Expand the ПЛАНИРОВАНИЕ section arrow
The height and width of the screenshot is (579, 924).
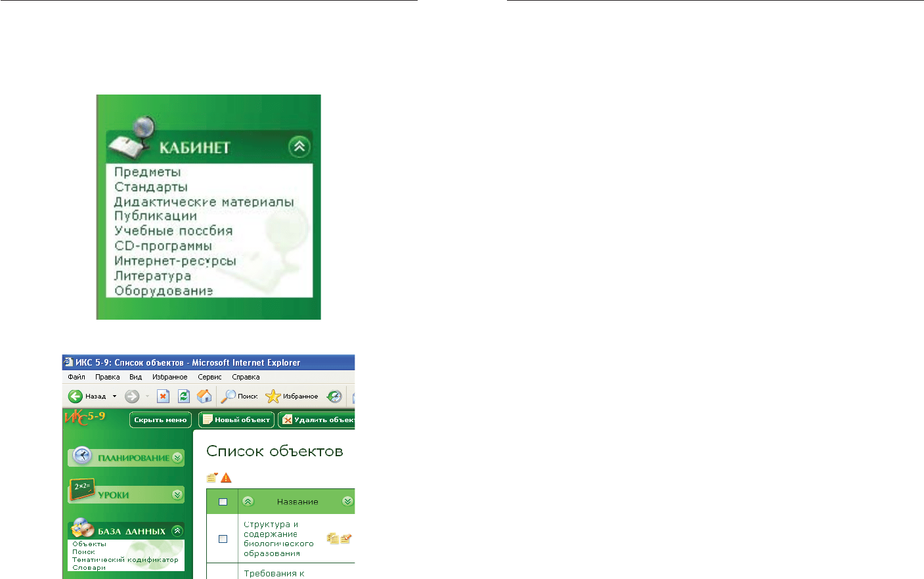pos(177,458)
